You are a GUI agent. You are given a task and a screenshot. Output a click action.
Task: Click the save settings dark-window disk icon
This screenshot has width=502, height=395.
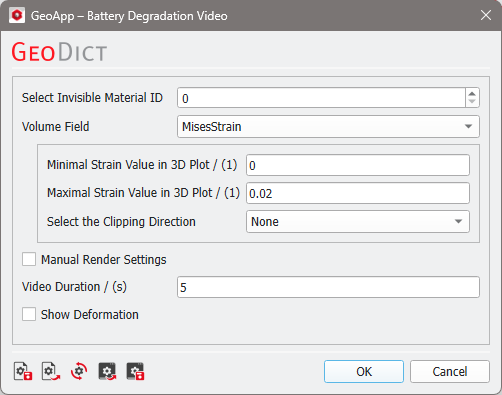coord(135,371)
